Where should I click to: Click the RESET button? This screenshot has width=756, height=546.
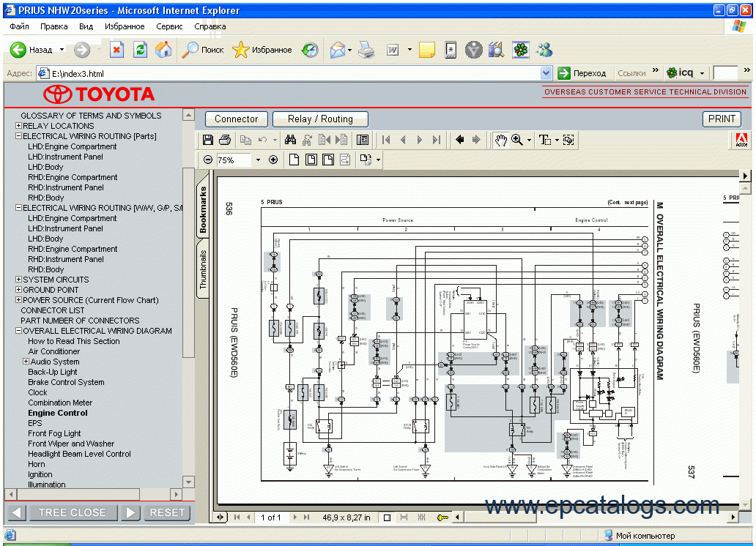[x=167, y=512]
